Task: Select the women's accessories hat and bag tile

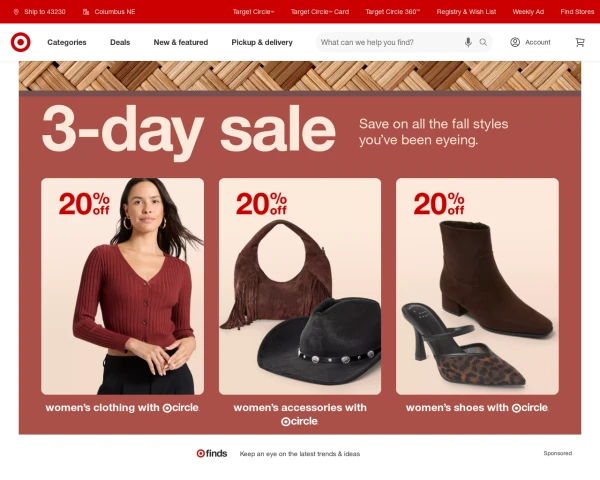Action: click(300, 286)
